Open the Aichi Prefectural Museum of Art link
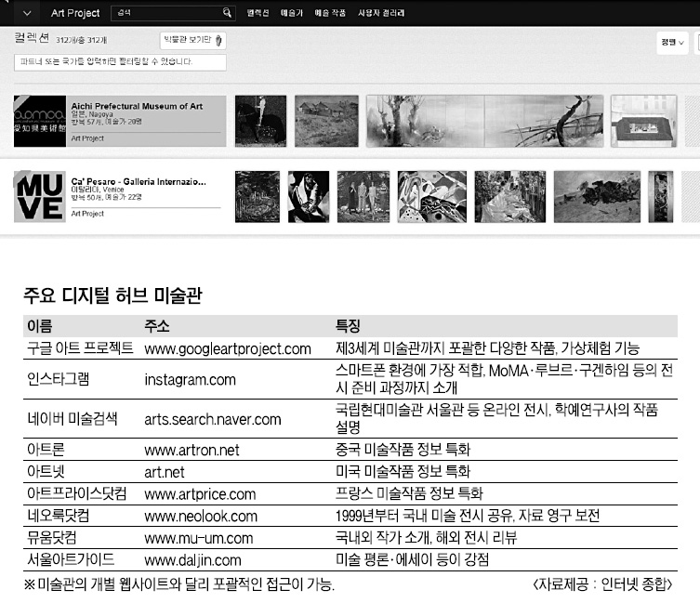 click(137, 106)
